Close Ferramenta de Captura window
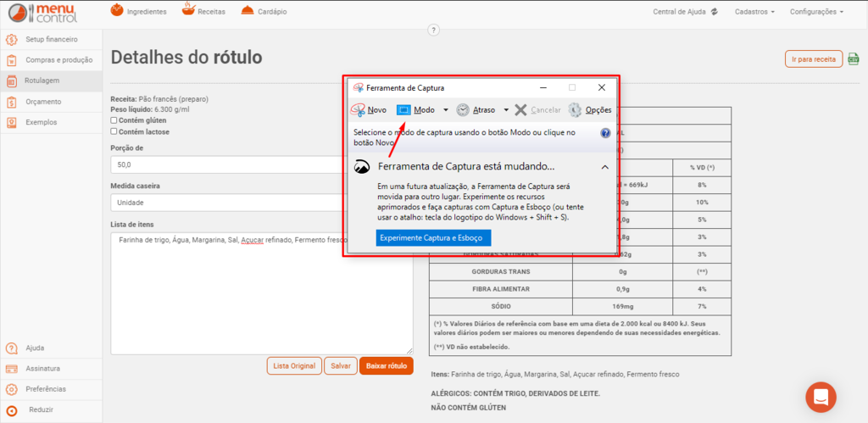This screenshot has height=423, width=868. coord(602,87)
